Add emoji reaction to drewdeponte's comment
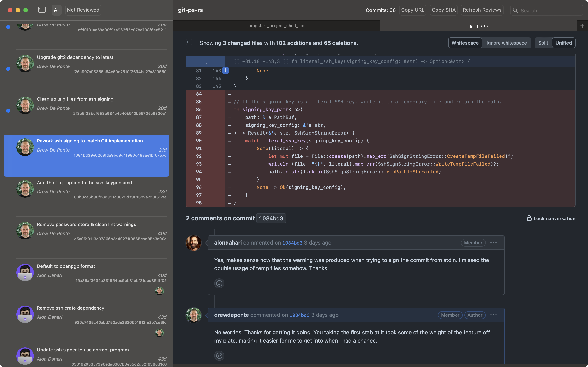The height and width of the screenshot is (367, 588). pos(219,356)
